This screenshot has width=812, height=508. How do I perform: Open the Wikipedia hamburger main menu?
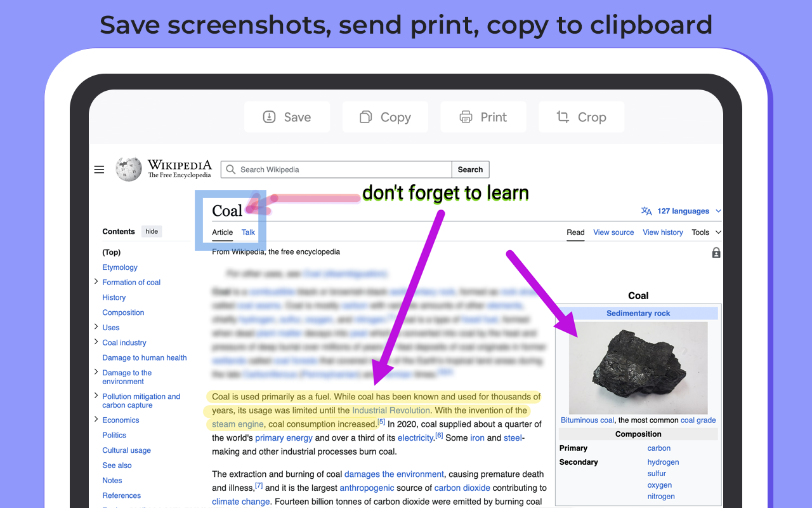[x=99, y=170]
